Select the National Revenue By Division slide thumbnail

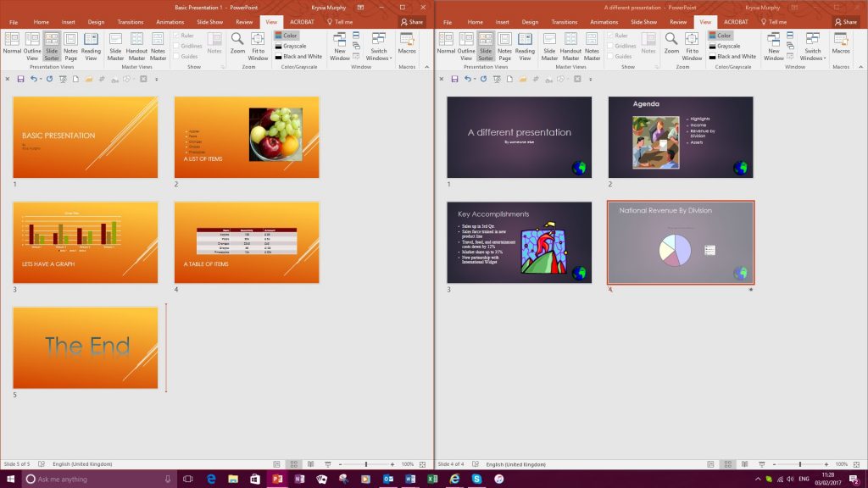click(x=679, y=243)
